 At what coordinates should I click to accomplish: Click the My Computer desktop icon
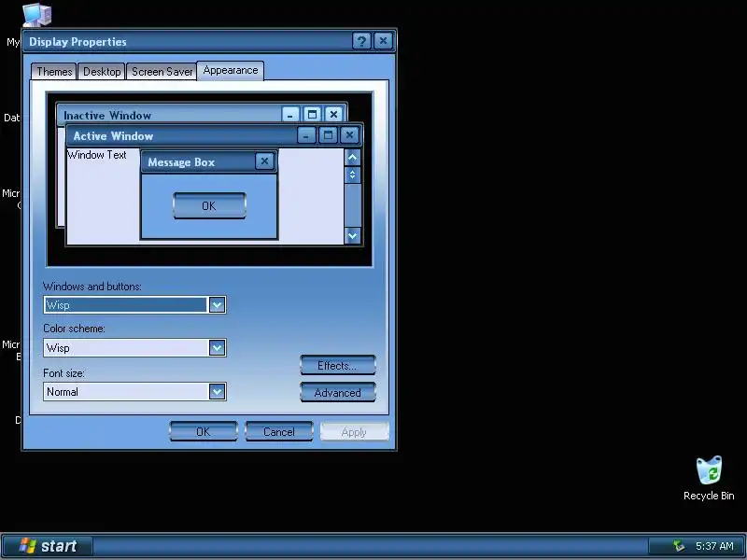click(36, 14)
